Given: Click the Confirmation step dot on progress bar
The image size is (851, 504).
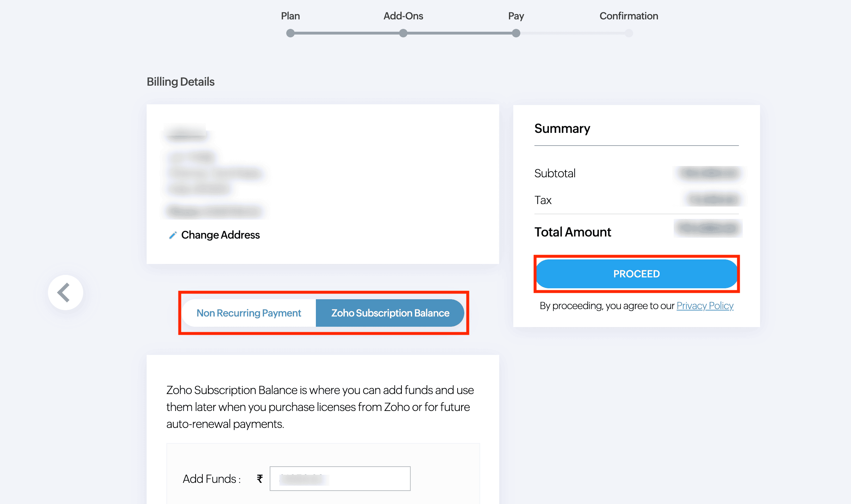Looking at the screenshot, I should [x=629, y=33].
